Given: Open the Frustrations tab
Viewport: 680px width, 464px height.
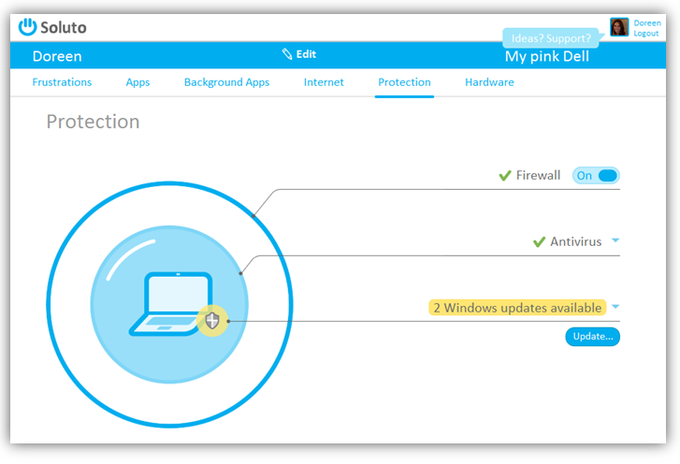Looking at the screenshot, I should (62, 82).
